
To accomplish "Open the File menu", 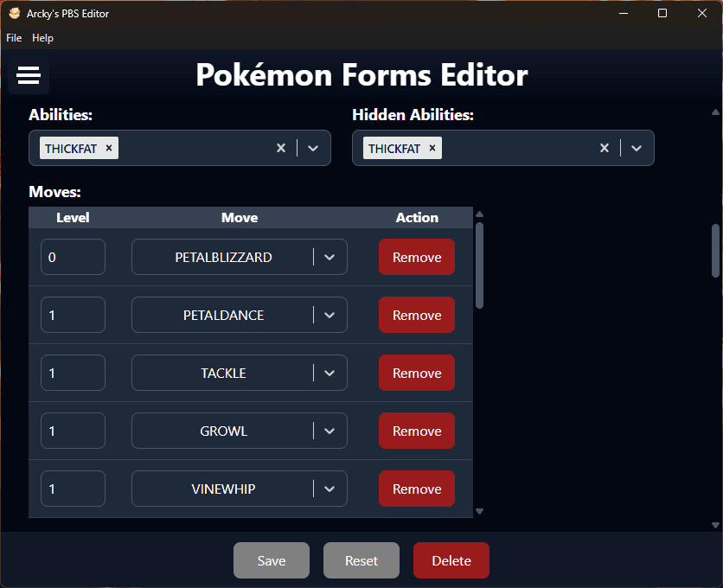I will pyautogui.click(x=14, y=38).
